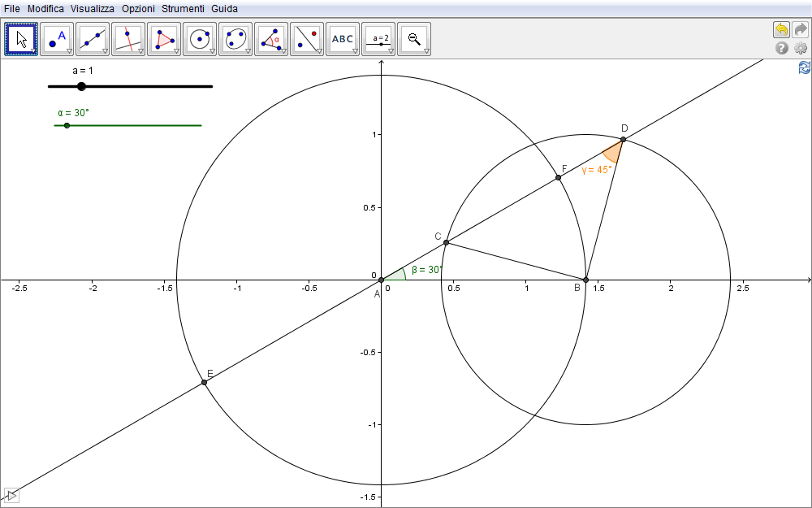
Task: Open help via the question mark icon
Action: (x=782, y=48)
